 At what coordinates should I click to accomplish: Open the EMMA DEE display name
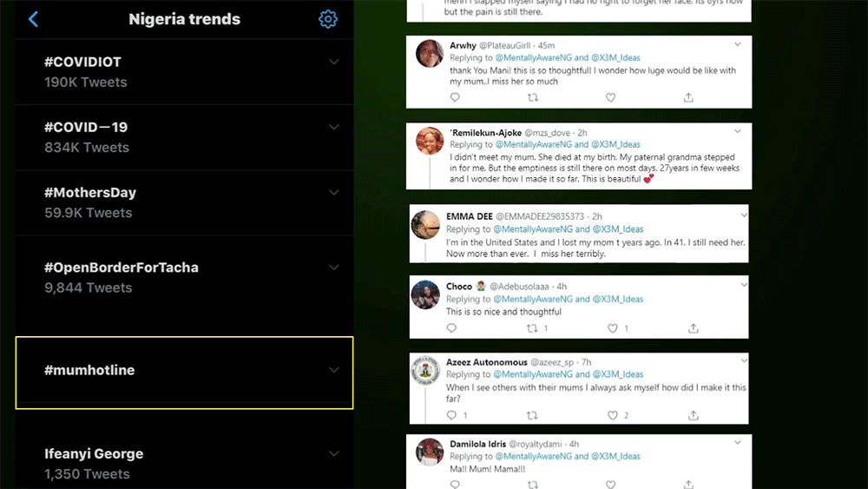coord(470,216)
